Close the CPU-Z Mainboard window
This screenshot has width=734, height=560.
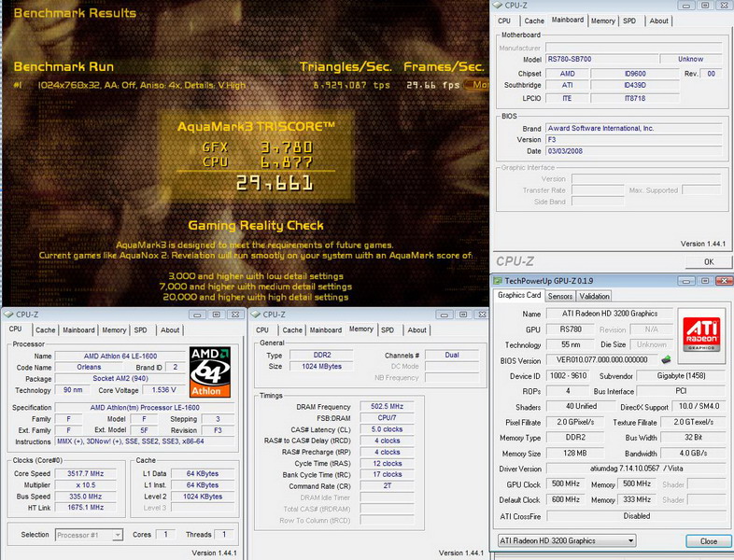pos(724,6)
